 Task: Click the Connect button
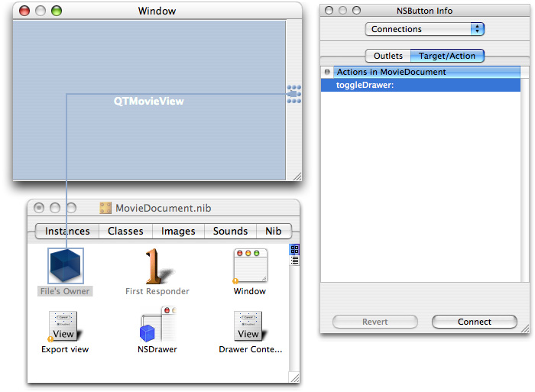(x=475, y=322)
